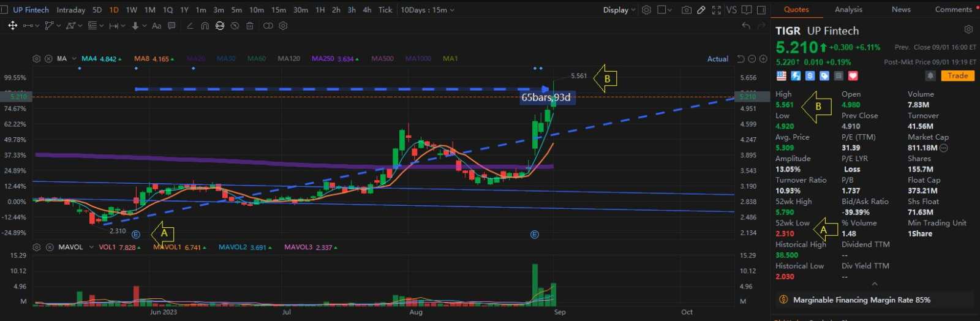Open drawing toolbar settings gear
This screenshot has width=980, height=321.
(283, 26)
